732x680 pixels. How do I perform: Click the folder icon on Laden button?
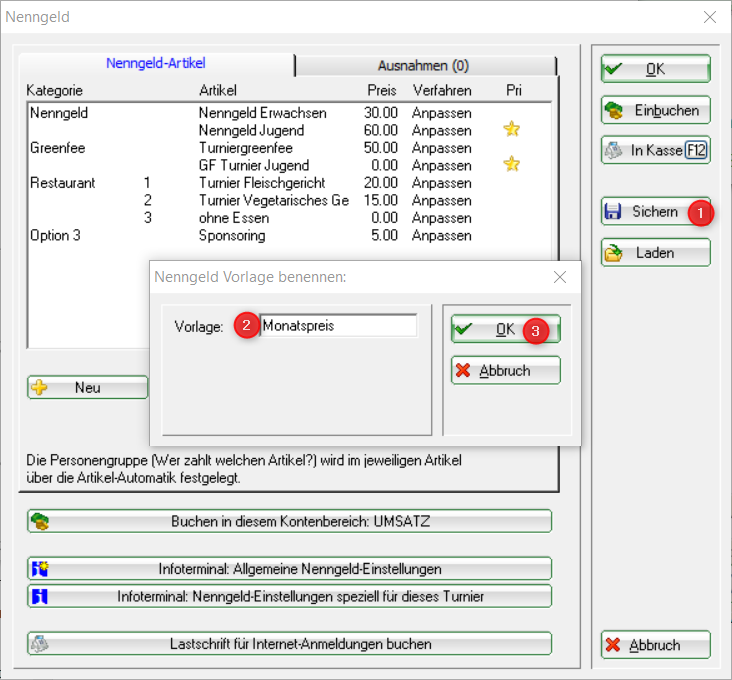click(613, 253)
